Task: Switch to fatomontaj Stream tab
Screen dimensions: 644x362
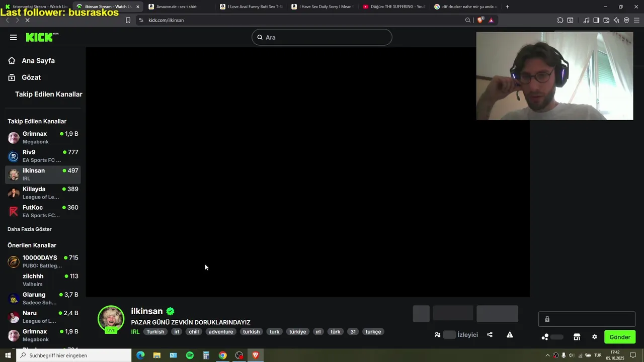Action: click(x=36, y=7)
